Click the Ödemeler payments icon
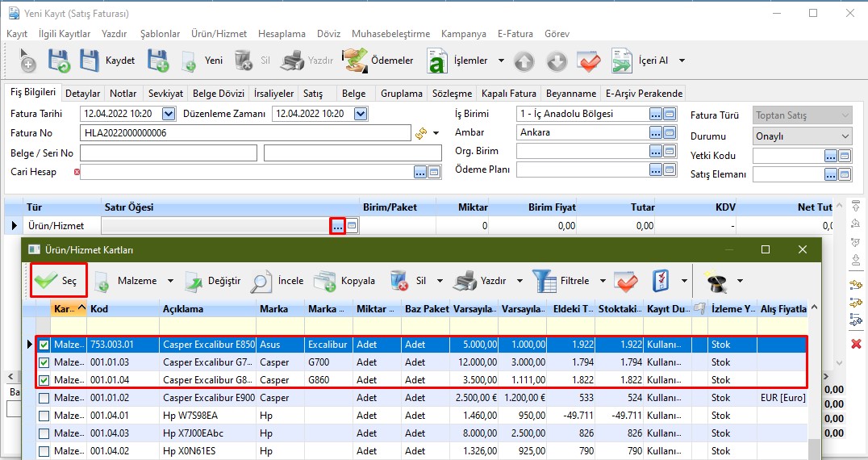The width and height of the screenshot is (868, 460). tap(354, 61)
